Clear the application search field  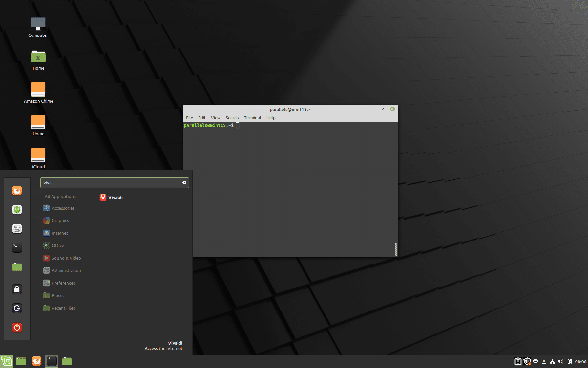[184, 182]
